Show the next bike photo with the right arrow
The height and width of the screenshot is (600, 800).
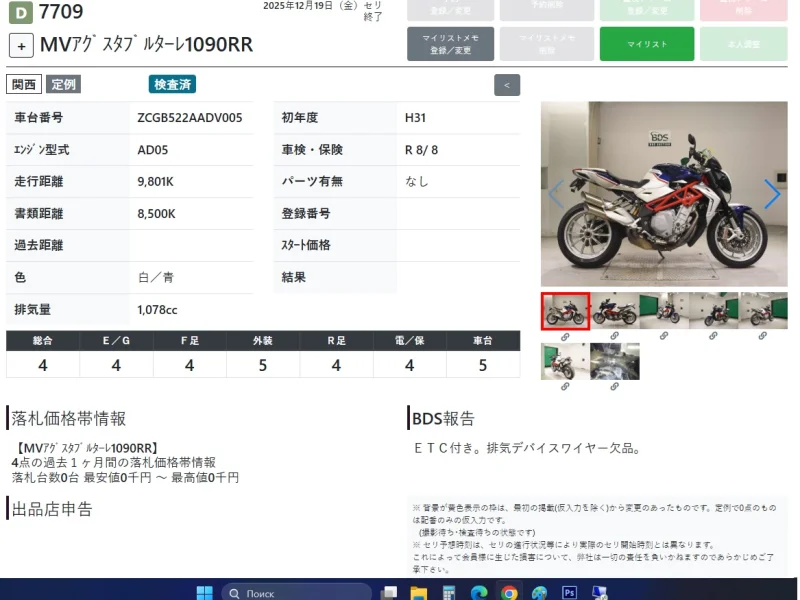pyautogui.click(x=772, y=194)
